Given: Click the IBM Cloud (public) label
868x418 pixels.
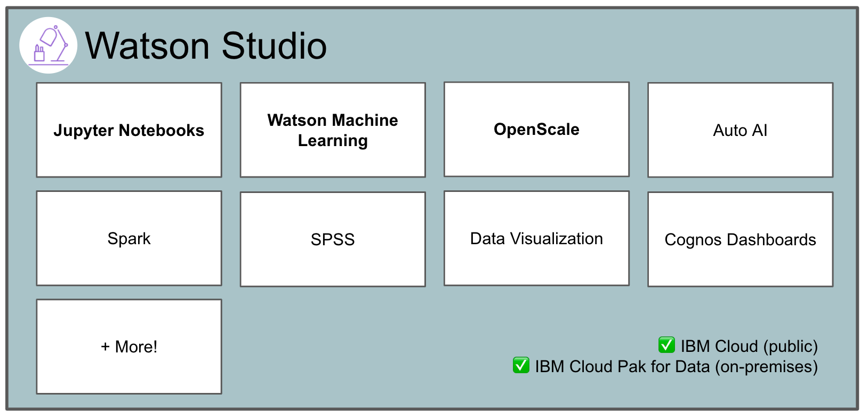Looking at the screenshot, I should [749, 346].
